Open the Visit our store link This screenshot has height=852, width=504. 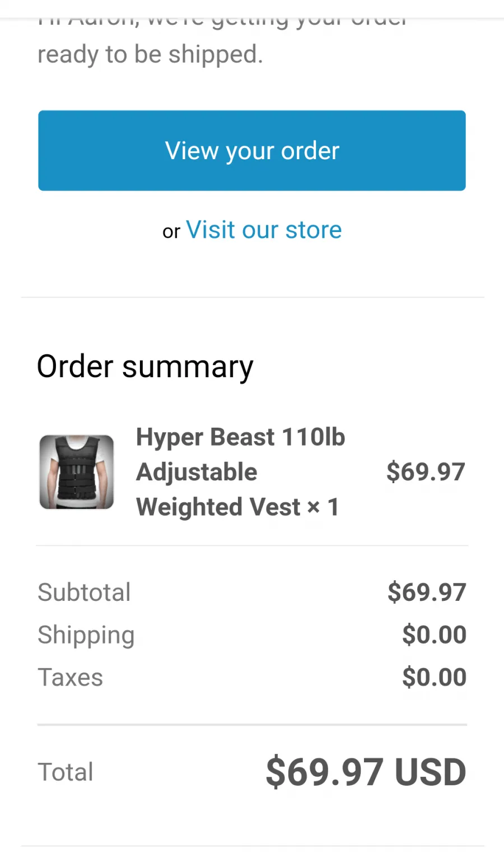[264, 230]
